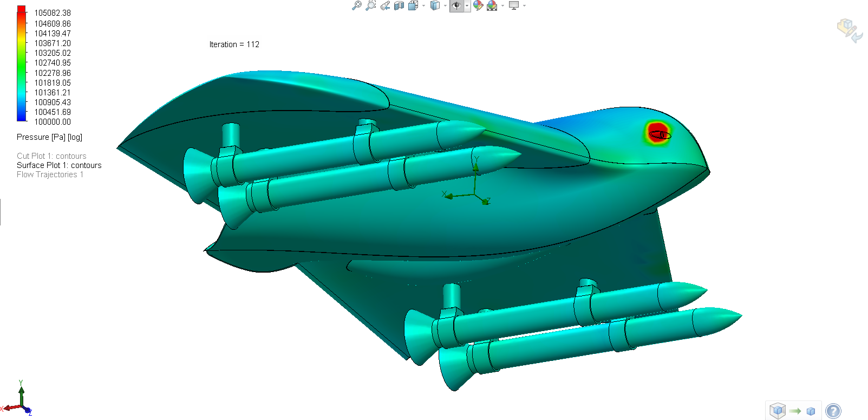The width and height of the screenshot is (868, 420).
Task: Click the pressure legend color bar
Action: tap(22, 63)
